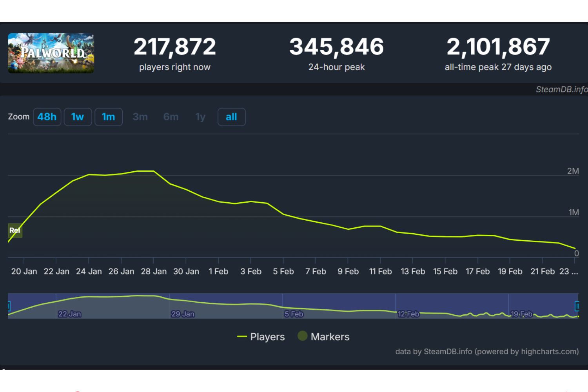Click the 2,101,867 all-time peak value
This screenshot has width=588, height=392.
[x=498, y=47]
